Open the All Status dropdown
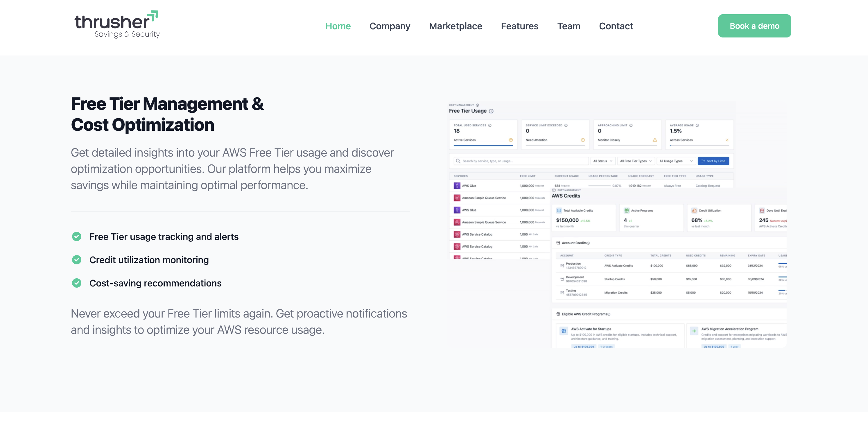Viewport: 868px width, 423px height. tap(602, 161)
